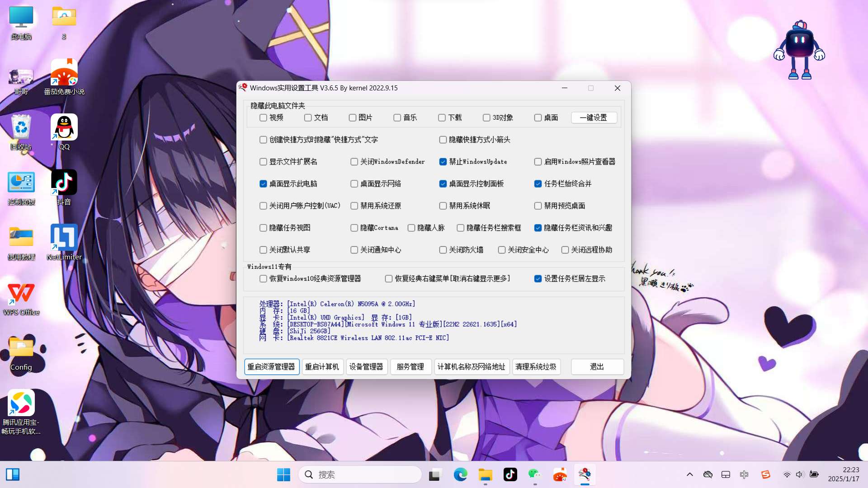Click the 退出 button
868x488 pixels.
tap(597, 367)
